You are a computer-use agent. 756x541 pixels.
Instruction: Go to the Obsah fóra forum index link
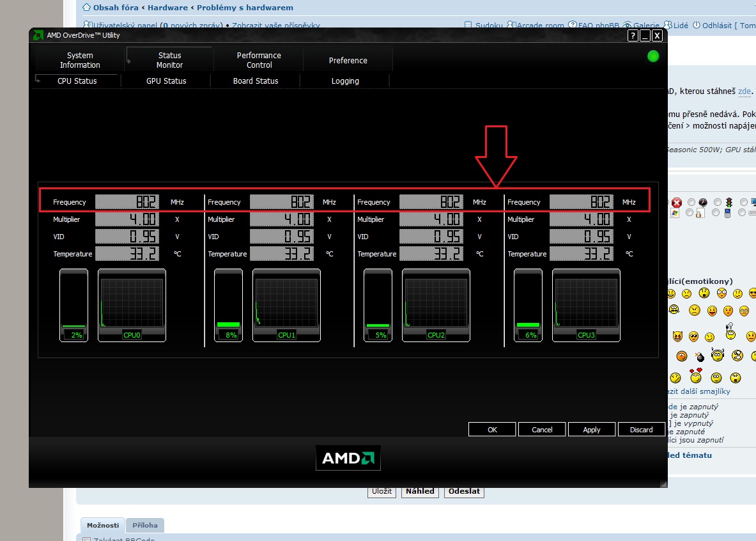(116, 8)
